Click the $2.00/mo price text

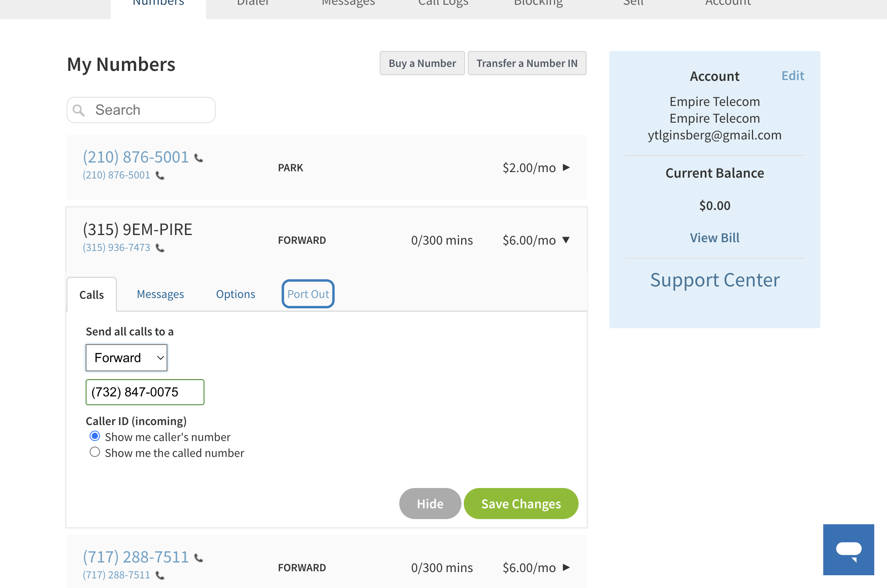click(x=529, y=168)
